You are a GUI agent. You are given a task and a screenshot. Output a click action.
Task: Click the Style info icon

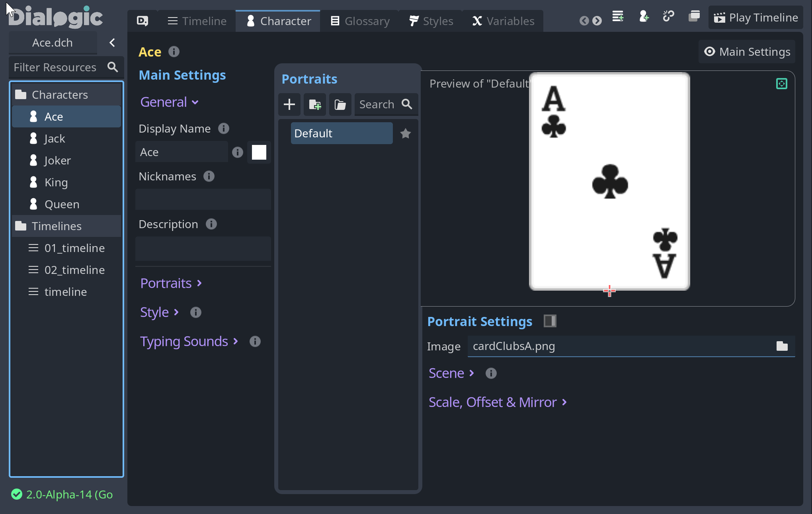[x=196, y=313]
